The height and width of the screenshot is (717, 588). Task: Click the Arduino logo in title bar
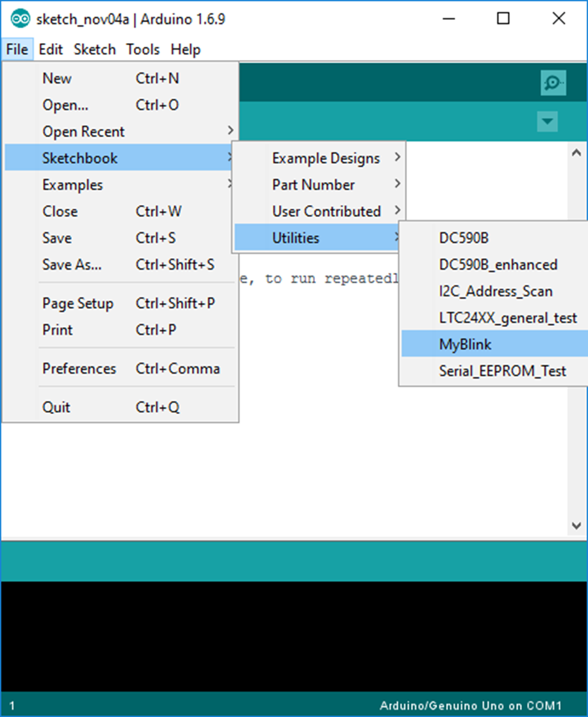(x=20, y=19)
